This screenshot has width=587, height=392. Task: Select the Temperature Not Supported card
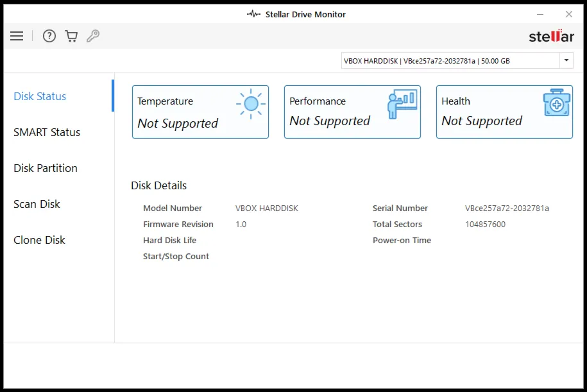pos(200,112)
